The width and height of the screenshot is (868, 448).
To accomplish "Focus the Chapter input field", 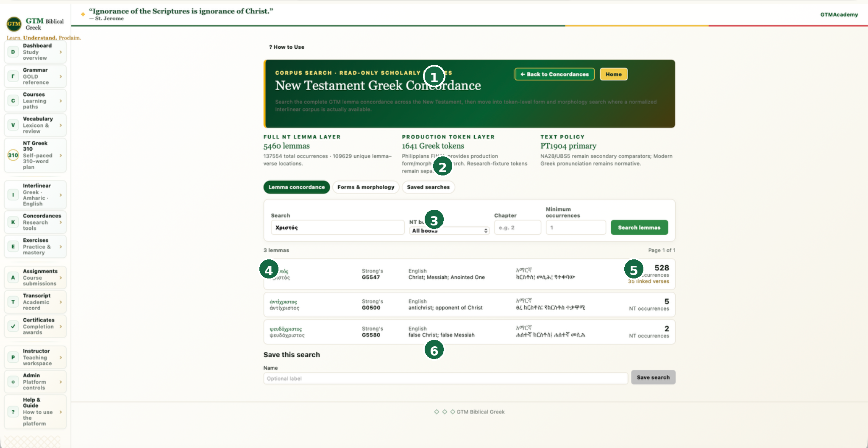I will pos(517,228).
